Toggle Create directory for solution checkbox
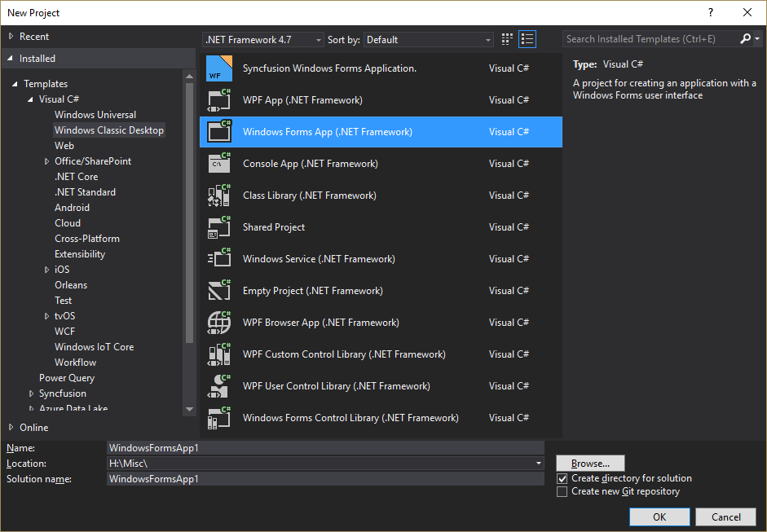Screen dimensions: 767x532 point(562,478)
